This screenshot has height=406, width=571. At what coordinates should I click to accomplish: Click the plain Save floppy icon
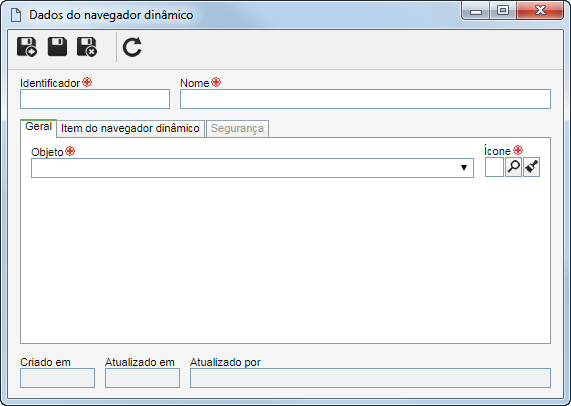coord(57,47)
